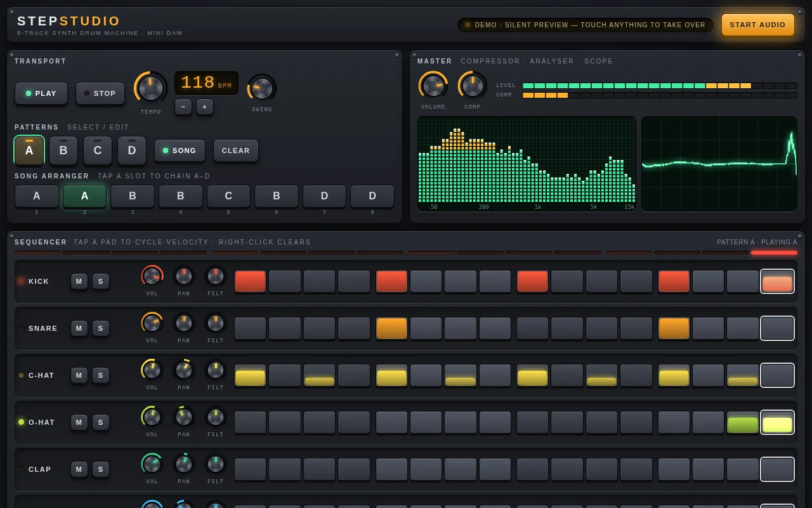Click the C-Hat VOL knob
Viewport: 812px width, 508px height.
click(152, 370)
